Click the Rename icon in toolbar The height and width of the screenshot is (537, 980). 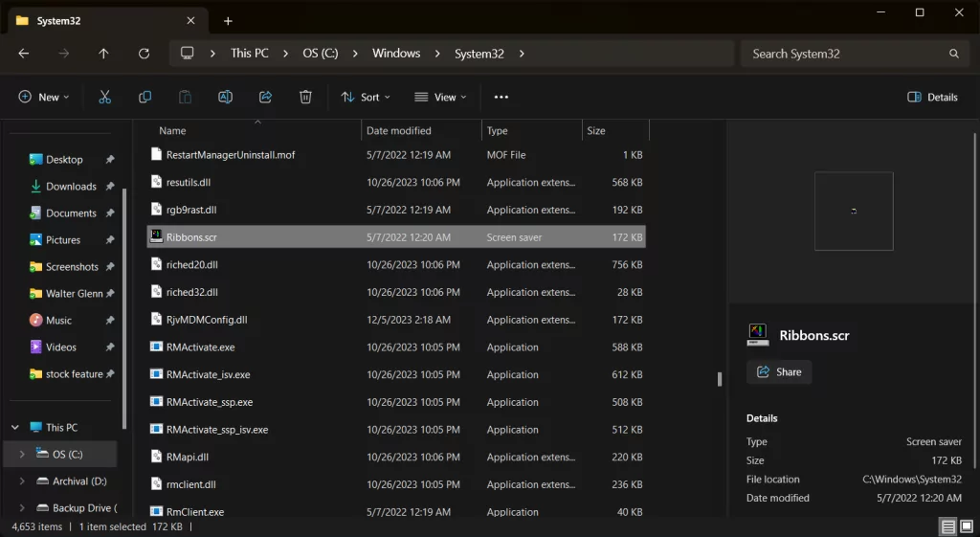225,97
